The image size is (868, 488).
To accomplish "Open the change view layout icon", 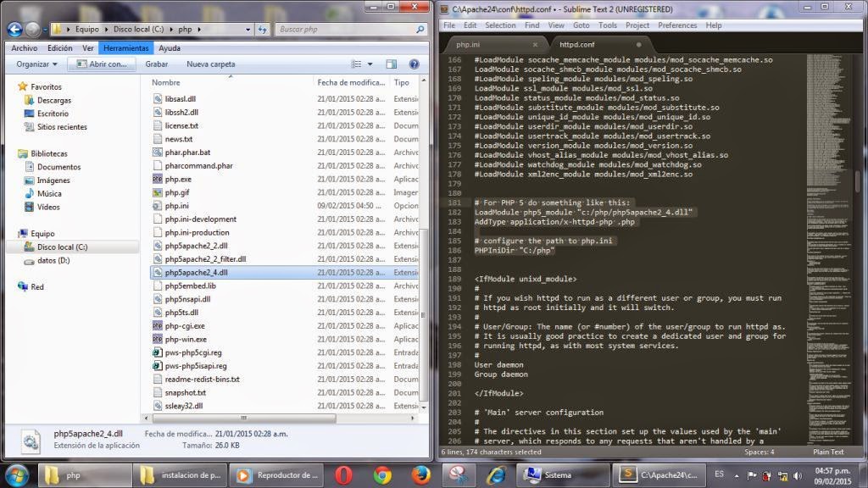I will [x=358, y=64].
